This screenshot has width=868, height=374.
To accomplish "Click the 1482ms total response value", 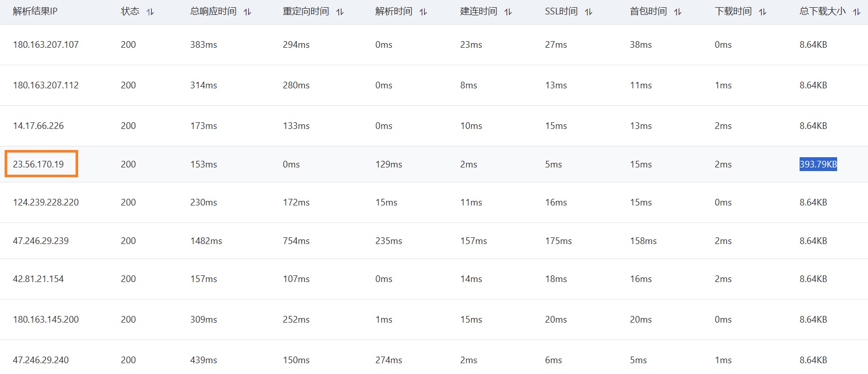I will point(206,241).
